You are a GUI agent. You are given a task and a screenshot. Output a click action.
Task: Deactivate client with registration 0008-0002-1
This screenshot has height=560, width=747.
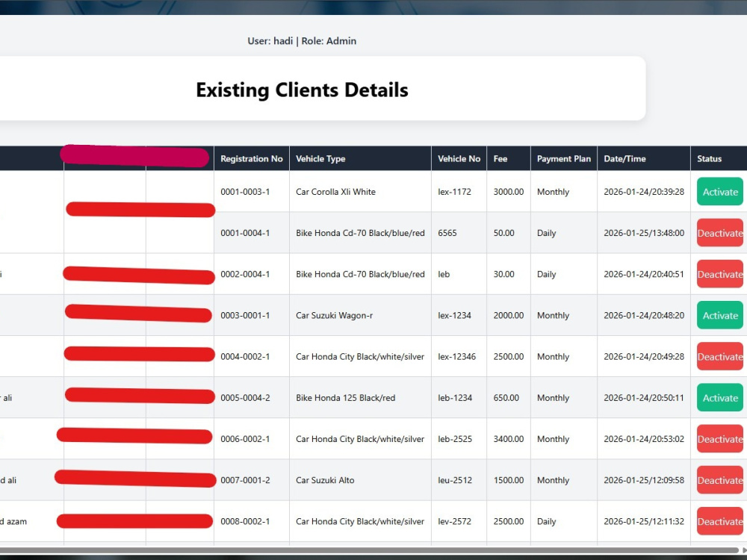click(720, 521)
